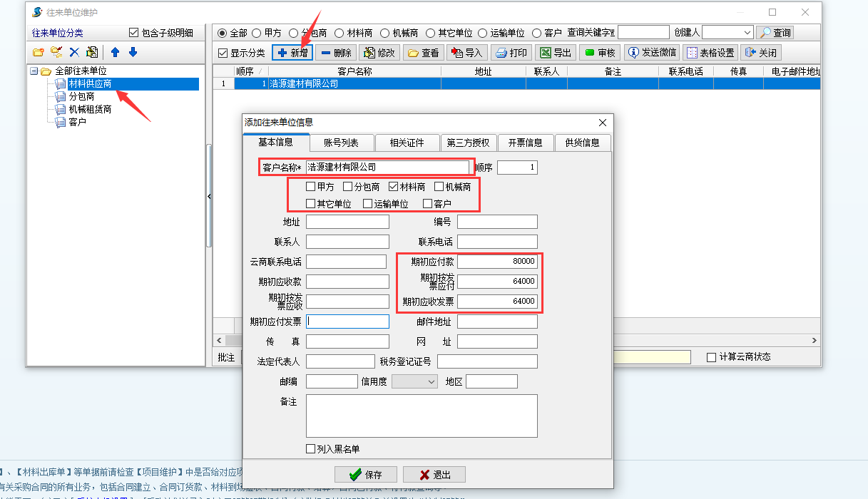The width and height of the screenshot is (868, 499).
Task: Move category down with blue down arrow
Action: (x=133, y=52)
